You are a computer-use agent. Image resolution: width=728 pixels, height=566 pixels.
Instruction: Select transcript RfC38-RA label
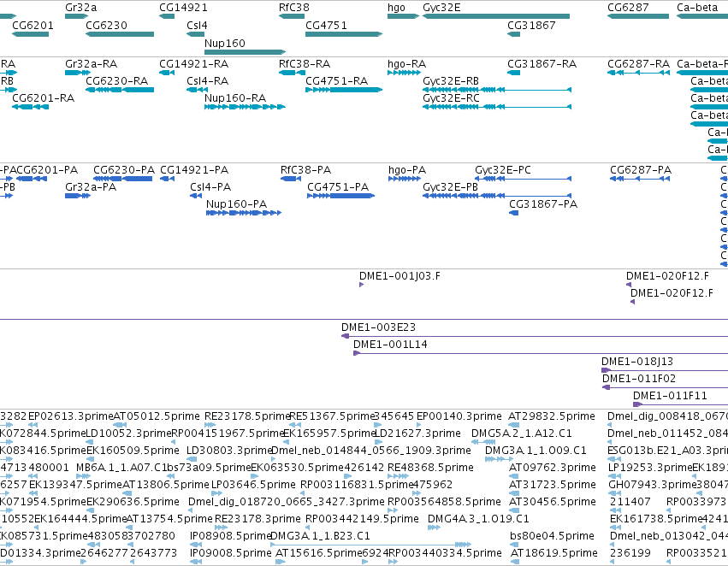tap(304, 63)
